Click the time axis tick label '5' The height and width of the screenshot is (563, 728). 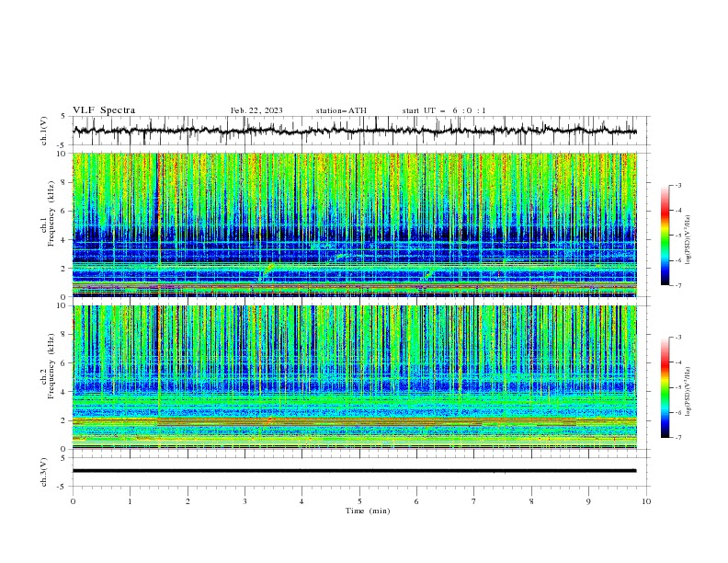pyautogui.click(x=359, y=501)
